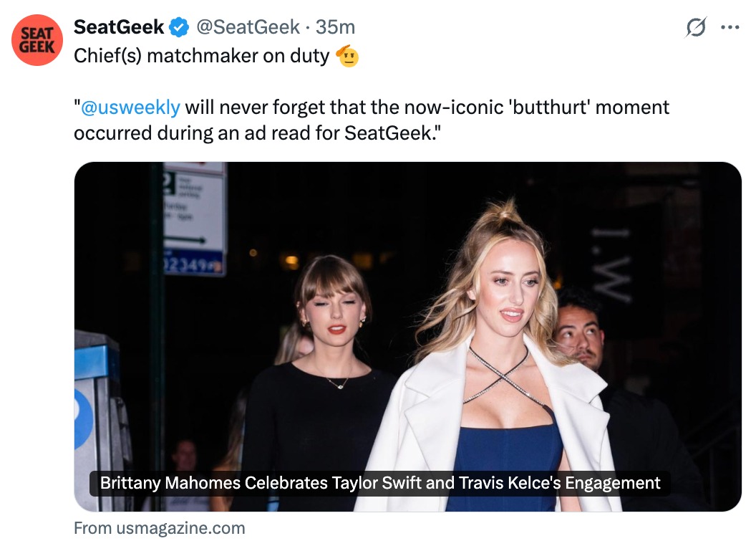This screenshot has height=546, width=756.
Task: Click the SeatGeek display name
Action: (x=119, y=28)
